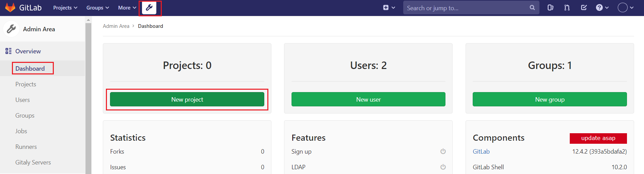Click the Admin Area wrench avatar in sidebar
Viewport: 644px width, 174px height.
coord(11,29)
